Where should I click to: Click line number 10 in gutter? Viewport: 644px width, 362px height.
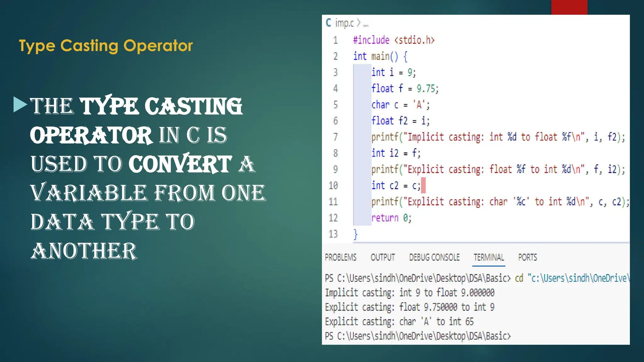(333, 185)
